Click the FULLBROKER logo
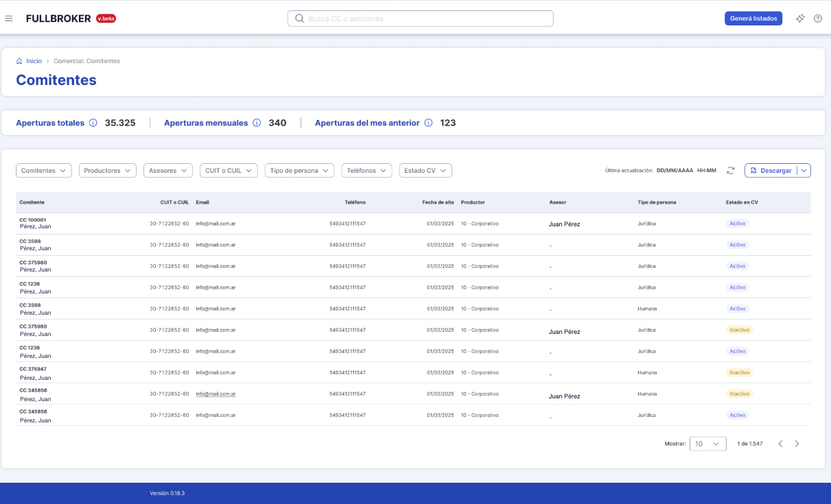Screen dimensions: 831x504 [58, 19]
